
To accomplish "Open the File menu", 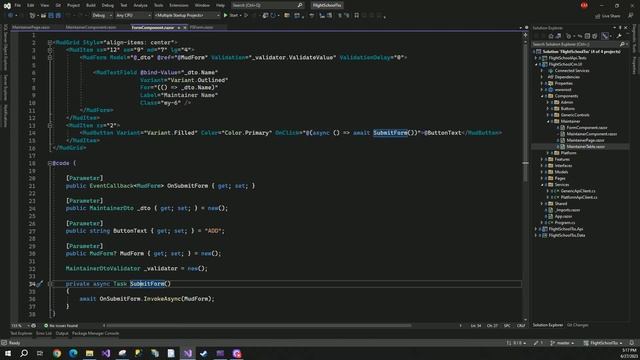I will click(18, 5).
